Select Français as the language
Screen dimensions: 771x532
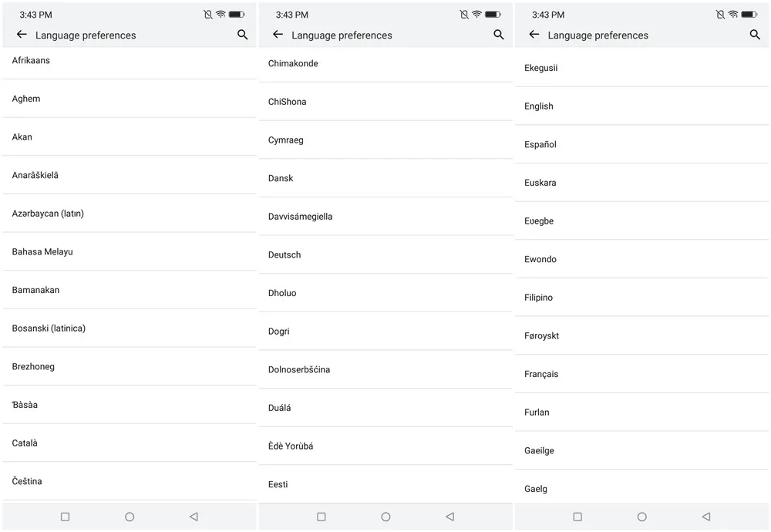coord(541,374)
